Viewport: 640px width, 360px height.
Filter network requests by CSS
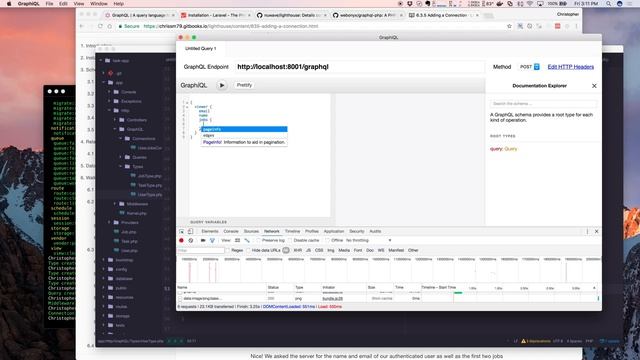[x=319, y=250]
